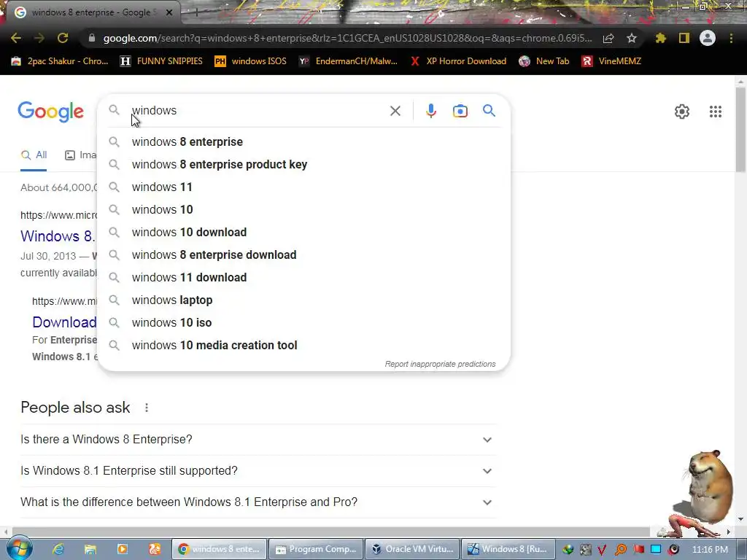Expand 'Is there a Windows 8 Enterprise?'
This screenshot has width=747, height=560.
click(x=258, y=439)
